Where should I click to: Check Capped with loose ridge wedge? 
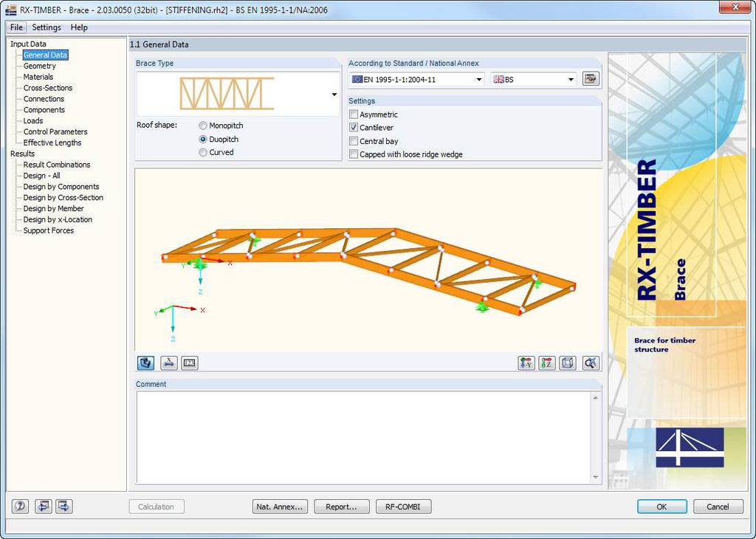click(x=354, y=154)
